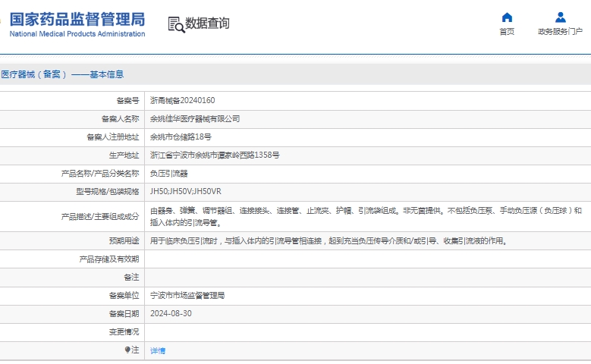The width and height of the screenshot is (591, 364).
Task: Click the 首页 home icon
Action: coord(507,17)
